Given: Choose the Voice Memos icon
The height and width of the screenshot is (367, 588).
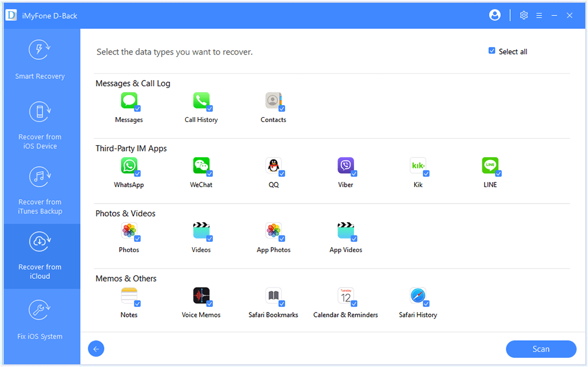Looking at the screenshot, I should pyautogui.click(x=201, y=296).
